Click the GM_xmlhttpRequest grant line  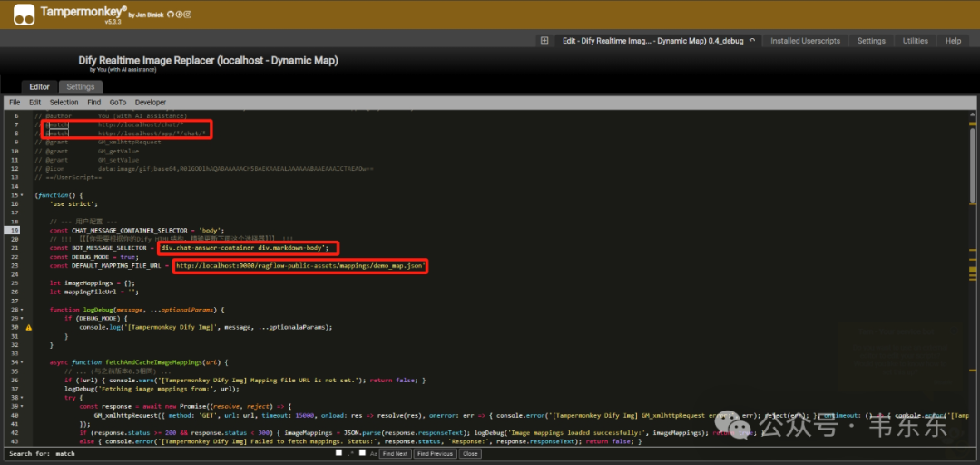pyautogui.click(x=97, y=143)
